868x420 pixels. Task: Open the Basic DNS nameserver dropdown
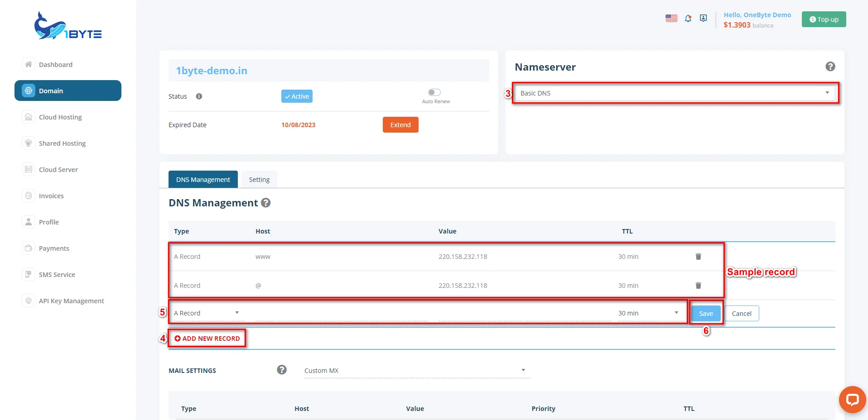pyautogui.click(x=675, y=93)
